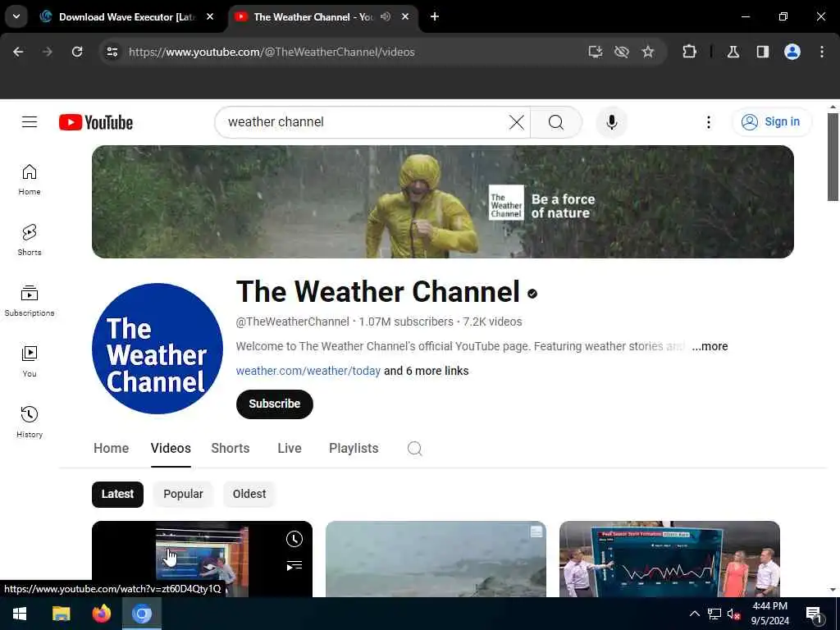
Task: Open the browser extensions puzzle icon
Action: (x=689, y=52)
